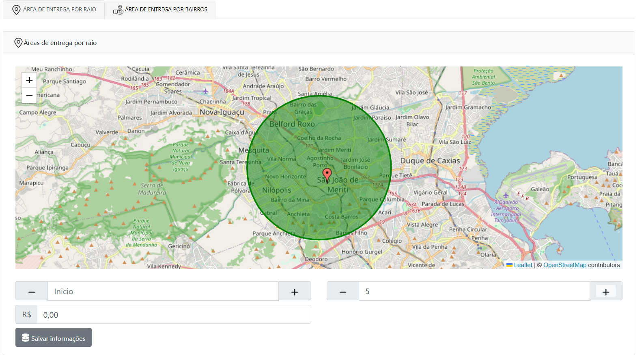The height and width of the screenshot is (355, 644).
Task: Focus the radius field showing 5
Action: point(474,291)
